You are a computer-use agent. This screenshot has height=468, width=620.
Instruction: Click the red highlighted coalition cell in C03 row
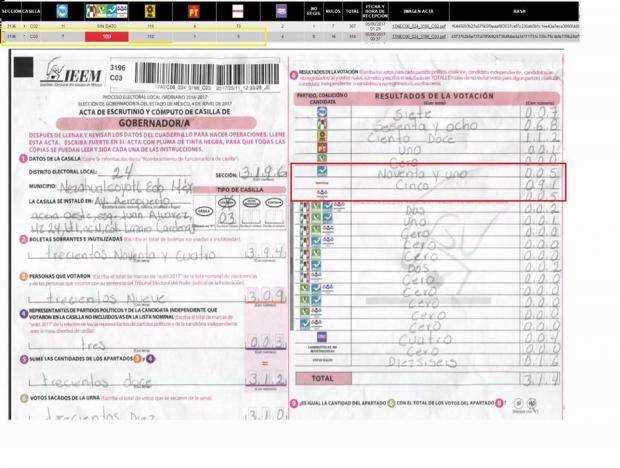(107, 36)
